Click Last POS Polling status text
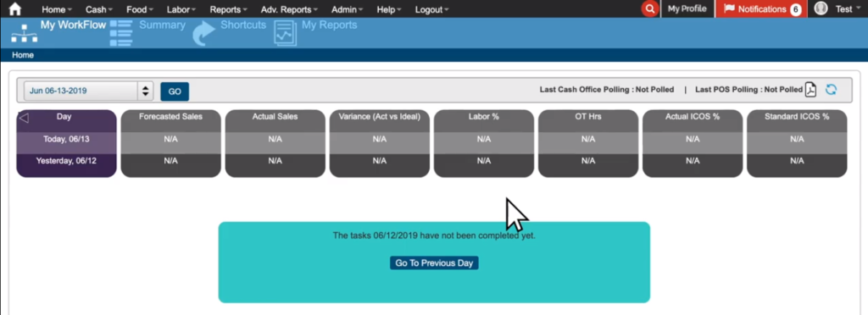The image size is (868, 315). (749, 90)
